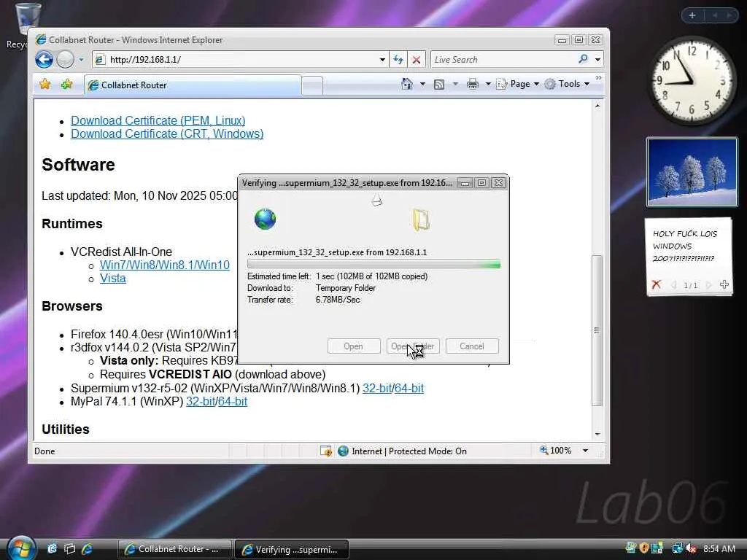Open the Win7/Win8/Win8.1/Win10 VCRedist link
The width and height of the screenshot is (747, 560).
click(x=165, y=265)
